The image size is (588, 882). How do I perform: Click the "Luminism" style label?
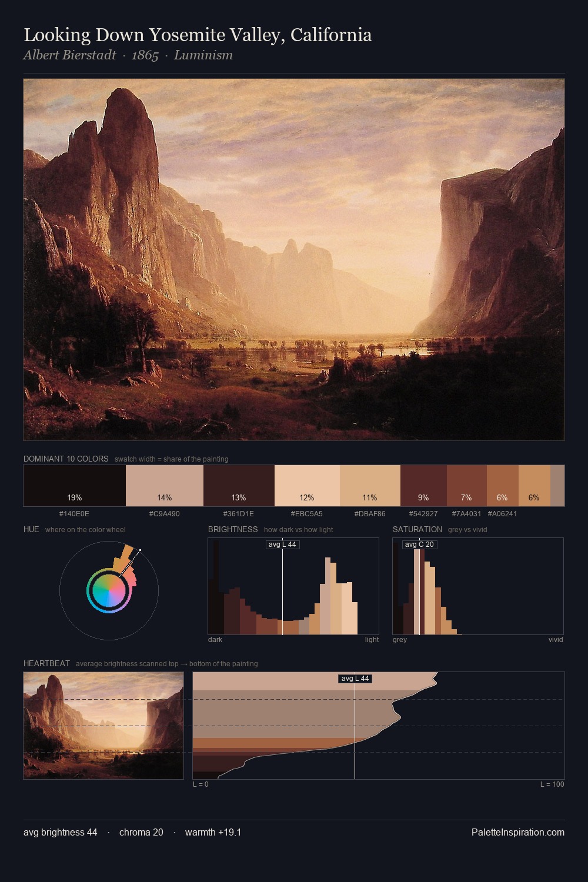[203, 55]
